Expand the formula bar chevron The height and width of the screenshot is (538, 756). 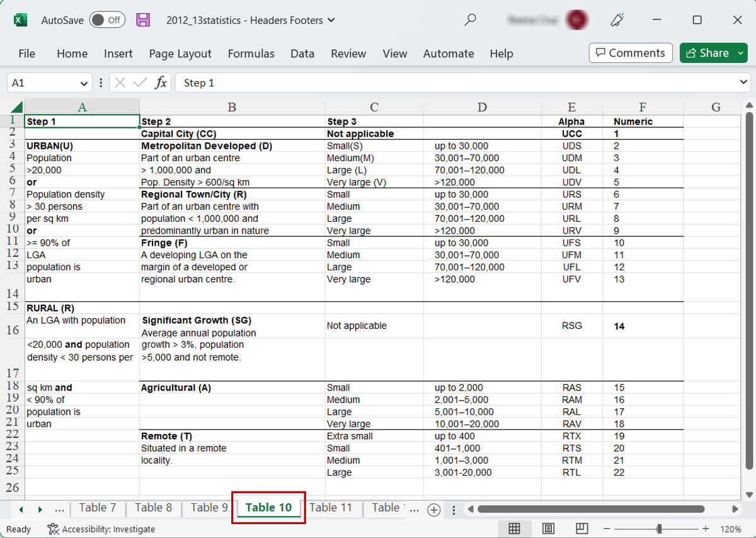tap(743, 83)
